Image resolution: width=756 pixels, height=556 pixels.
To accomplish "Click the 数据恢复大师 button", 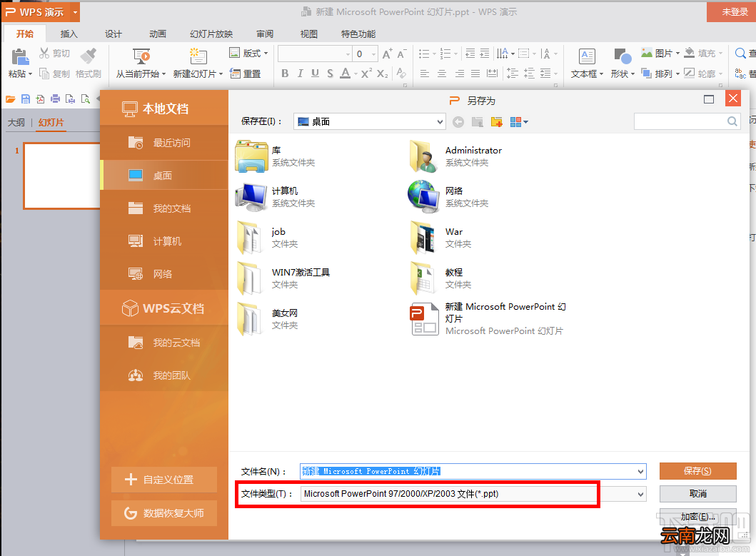I will click(164, 513).
